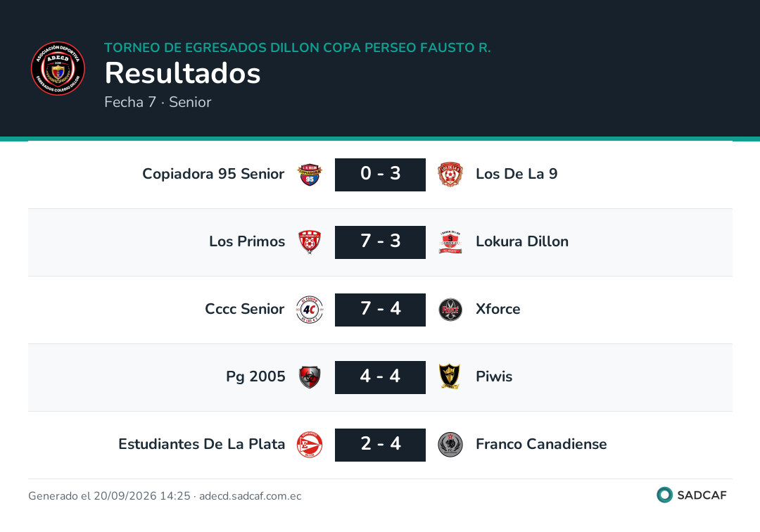
Task: Open the 7 - 4 score box
Action: click(381, 310)
